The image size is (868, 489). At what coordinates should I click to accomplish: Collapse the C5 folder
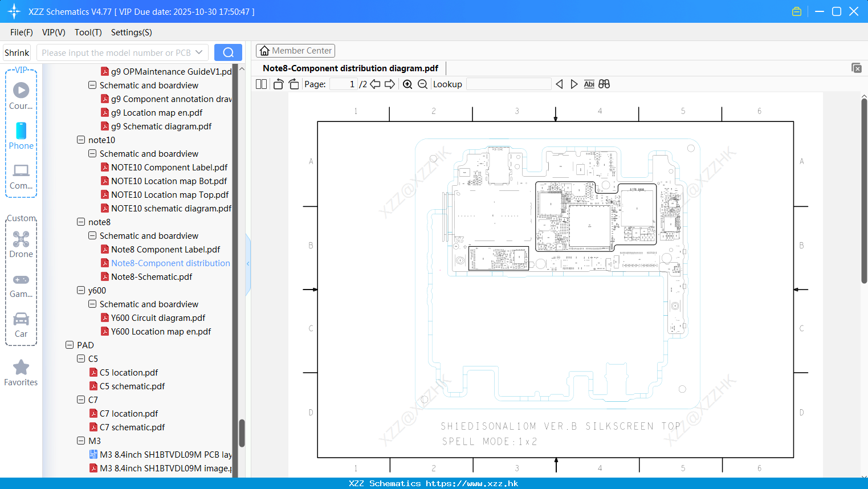81,358
